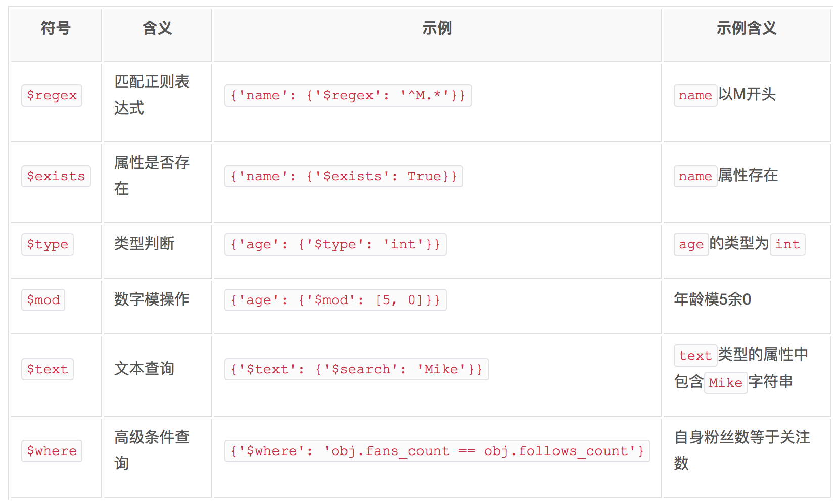
Task: Click the 示例含义 column header
Action: point(746,28)
